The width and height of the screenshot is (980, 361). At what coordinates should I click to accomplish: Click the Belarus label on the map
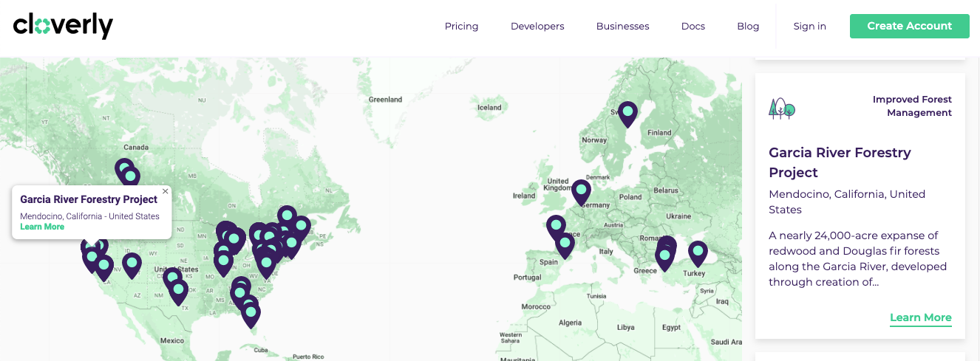coord(665,190)
